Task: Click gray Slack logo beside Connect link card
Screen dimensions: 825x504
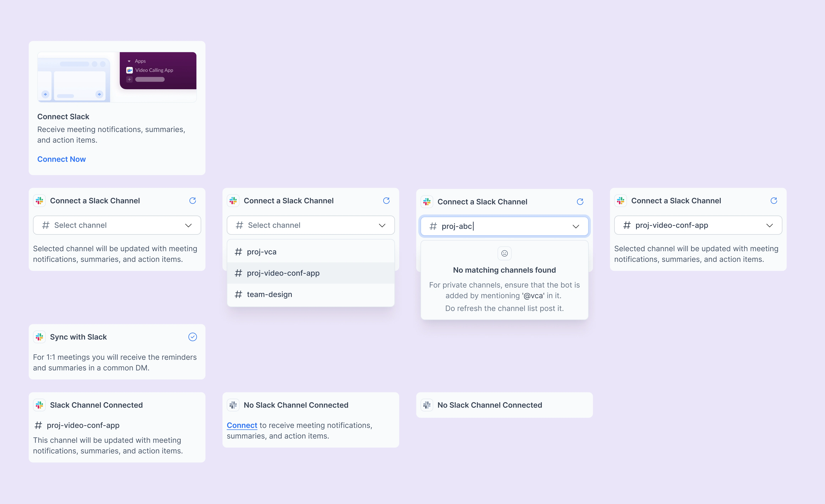Action: pos(233,405)
